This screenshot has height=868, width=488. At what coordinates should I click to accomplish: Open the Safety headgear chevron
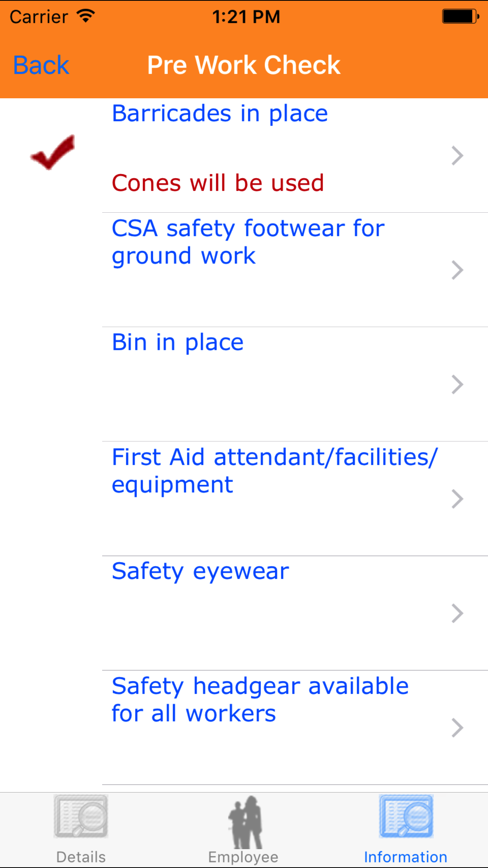click(457, 728)
